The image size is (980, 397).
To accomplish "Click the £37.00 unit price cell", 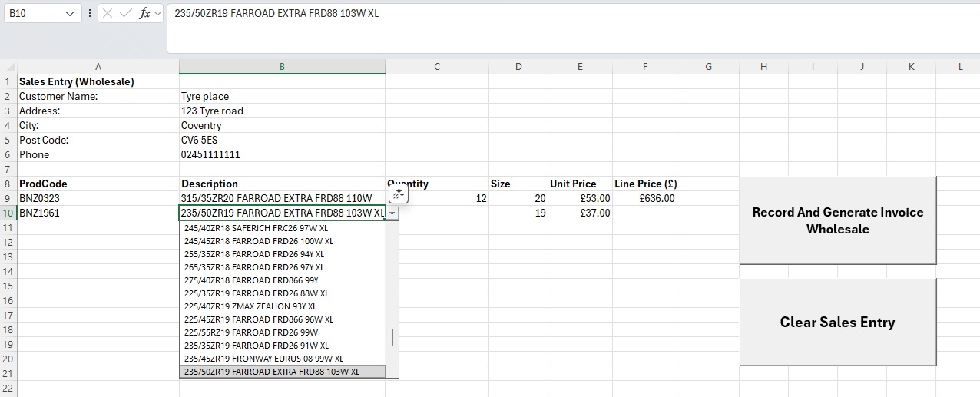I will 580,213.
